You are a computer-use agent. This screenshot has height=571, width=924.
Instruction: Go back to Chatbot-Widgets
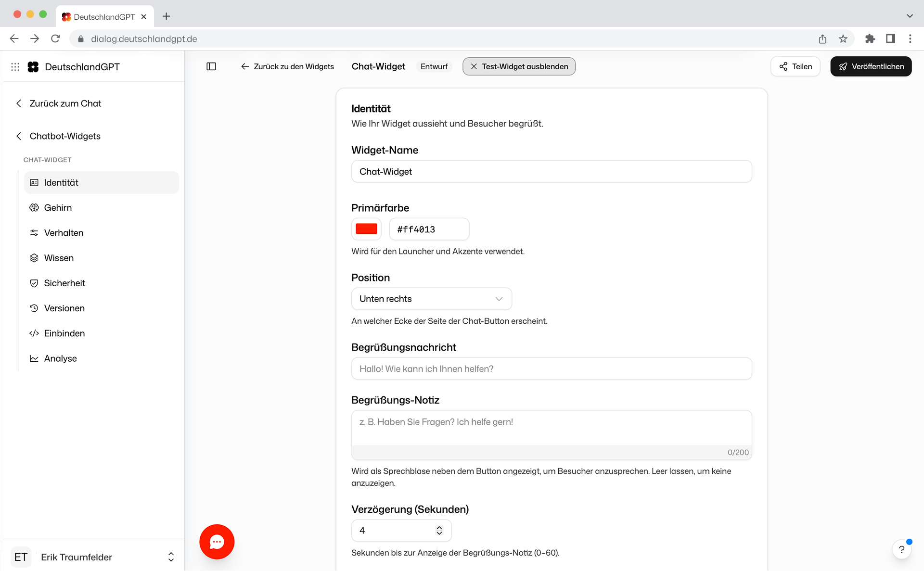point(58,136)
